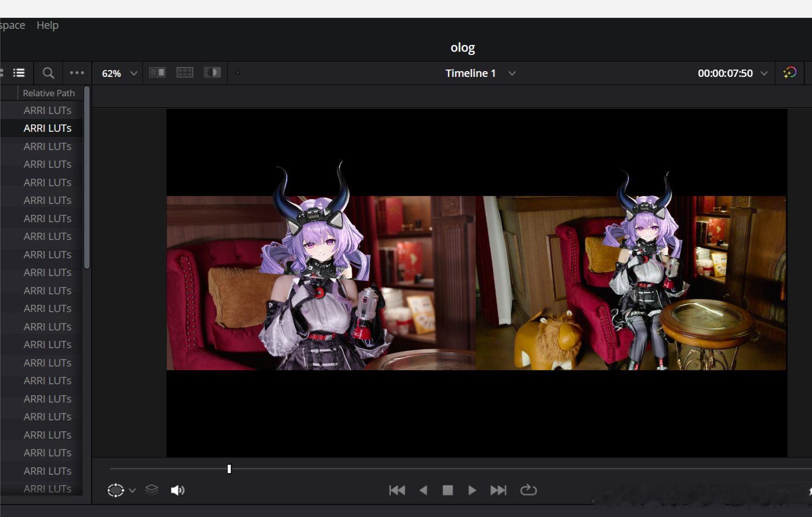Open search in the LUT browser
Viewport: 812px width, 517px height.
click(48, 73)
